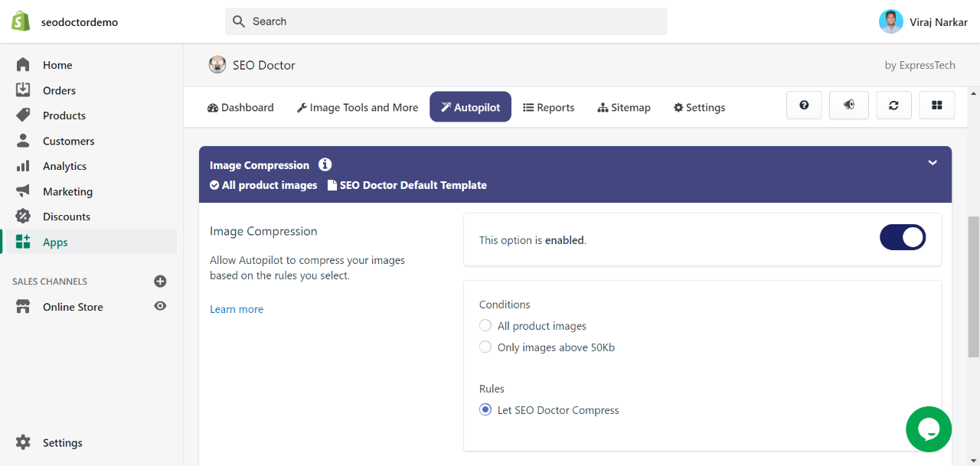This screenshot has width=980, height=466.
Task: Open the Learn more link
Action: pyautogui.click(x=237, y=309)
